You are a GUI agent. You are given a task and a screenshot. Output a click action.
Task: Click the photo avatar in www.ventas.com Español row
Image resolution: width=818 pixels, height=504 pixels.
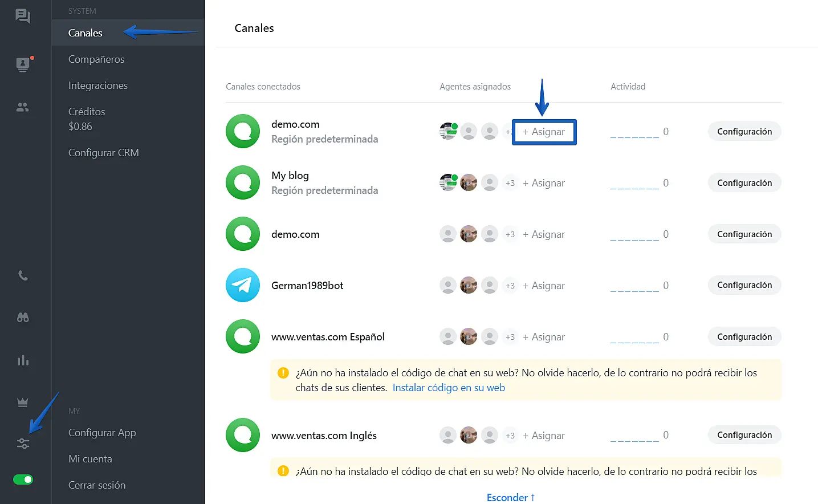[469, 336]
